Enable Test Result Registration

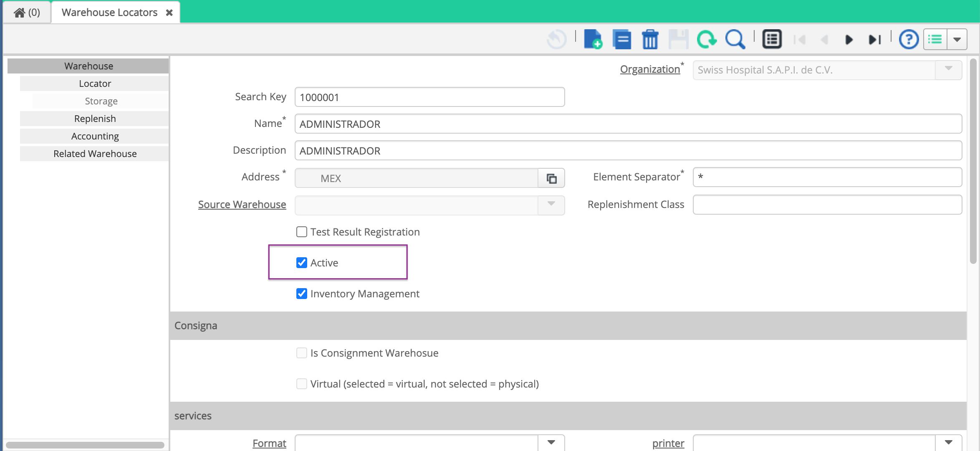tap(301, 231)
